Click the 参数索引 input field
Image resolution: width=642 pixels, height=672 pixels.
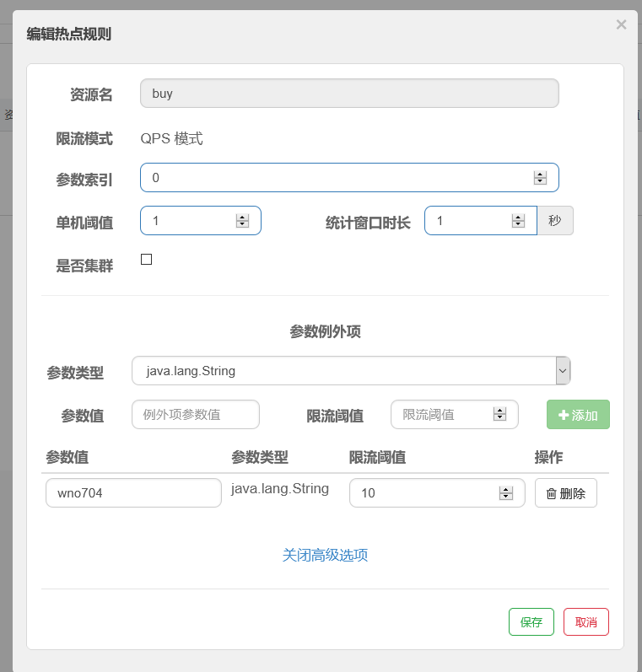pyautogui.click(x=337, y=178)
